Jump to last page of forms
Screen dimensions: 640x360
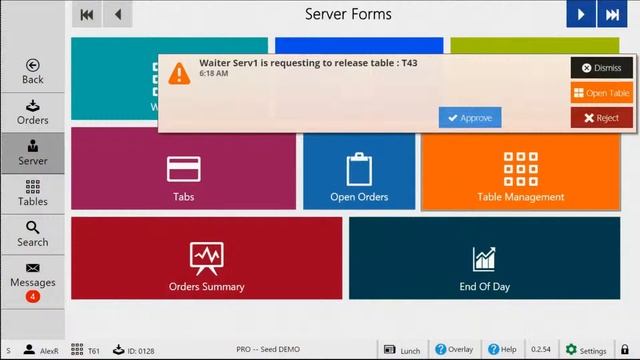(x=612, y=14)
